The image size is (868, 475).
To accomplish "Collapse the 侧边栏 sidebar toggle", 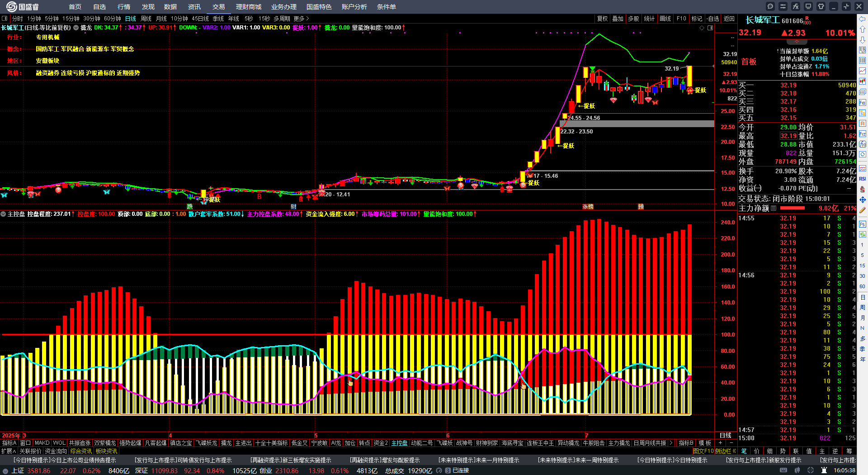I will click(726, 451).
